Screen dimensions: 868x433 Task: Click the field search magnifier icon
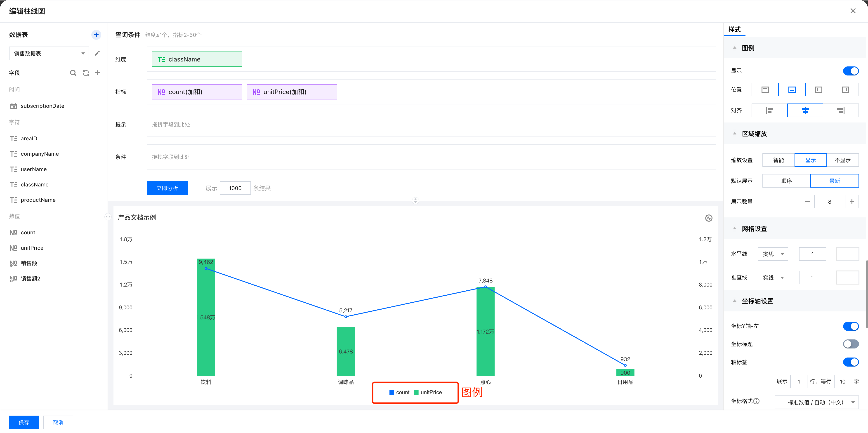click(x=73, y=73)
